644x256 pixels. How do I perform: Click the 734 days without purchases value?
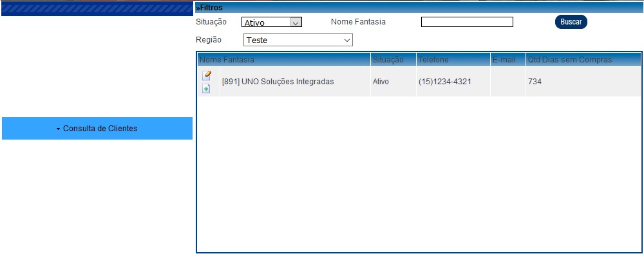pos(535,82)
